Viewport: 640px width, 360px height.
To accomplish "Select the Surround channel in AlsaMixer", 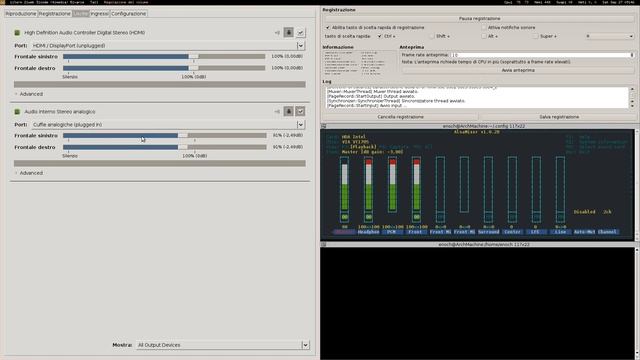I will (488, 232).
